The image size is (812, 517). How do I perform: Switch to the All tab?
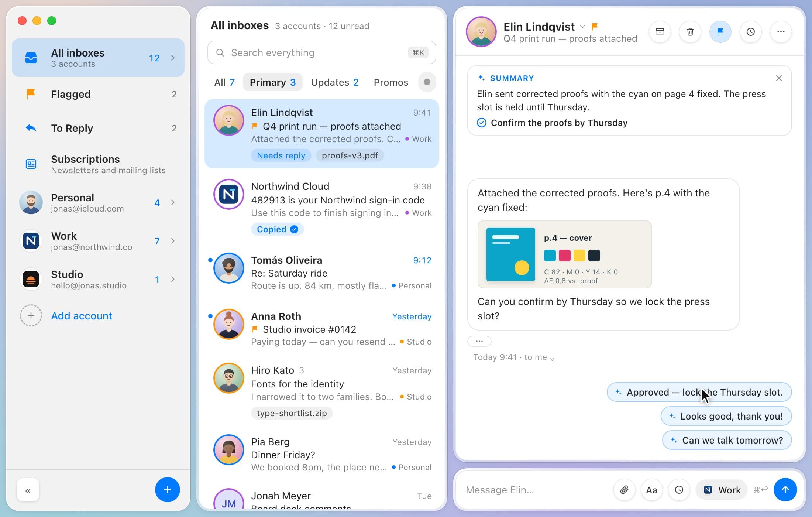(224, 82)
